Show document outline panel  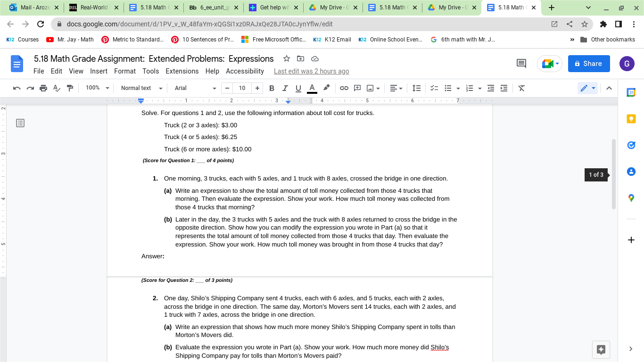pos(20,123)
